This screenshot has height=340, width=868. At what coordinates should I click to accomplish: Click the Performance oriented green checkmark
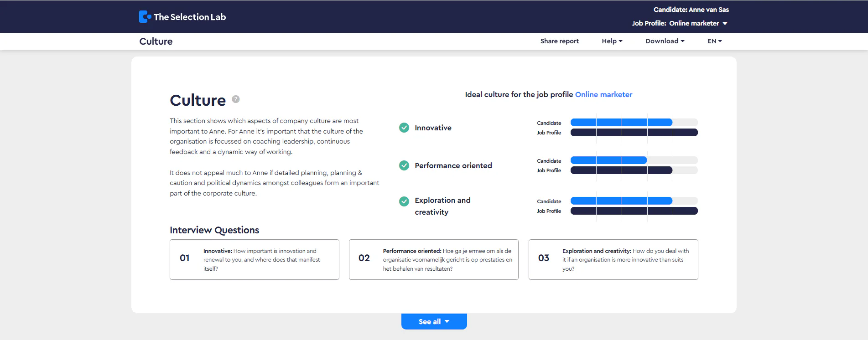click(x=404, y=165)
